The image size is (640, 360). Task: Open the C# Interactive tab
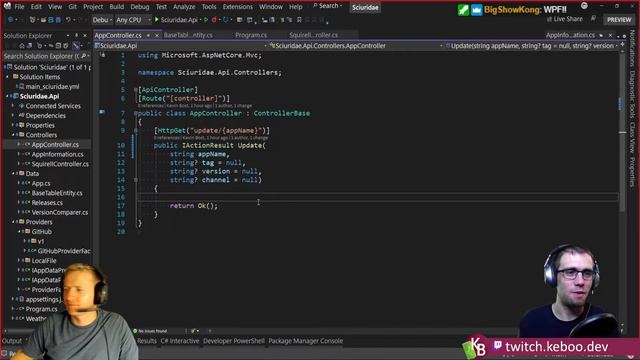click(x=180, y=341)
